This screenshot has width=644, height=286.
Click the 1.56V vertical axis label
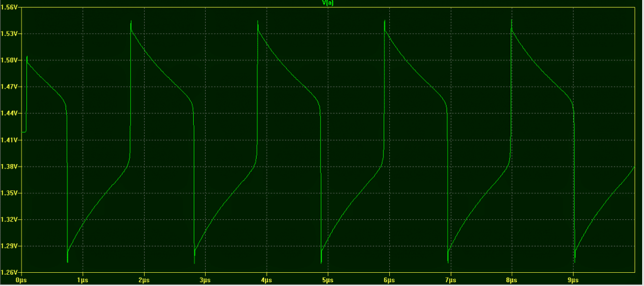(x=10, y=8)
